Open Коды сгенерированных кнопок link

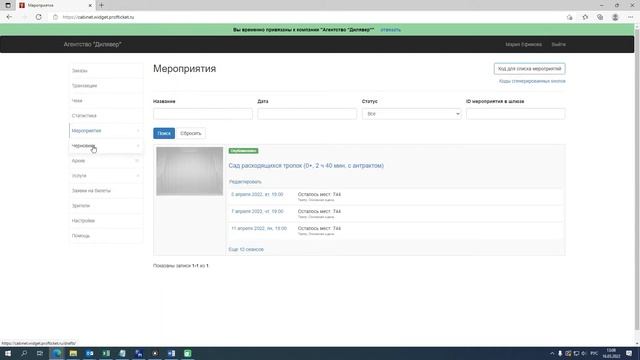click(x=532, y=81)
